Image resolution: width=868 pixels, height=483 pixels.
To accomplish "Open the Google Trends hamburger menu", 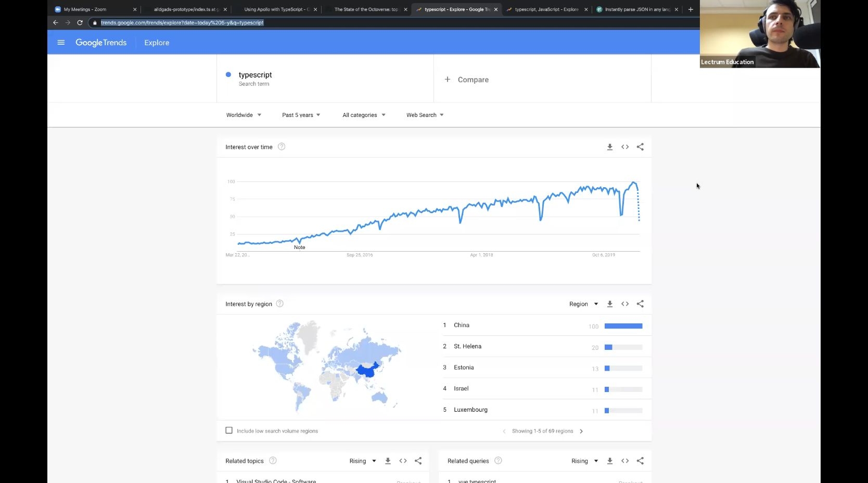I will [x=61, y=43].
